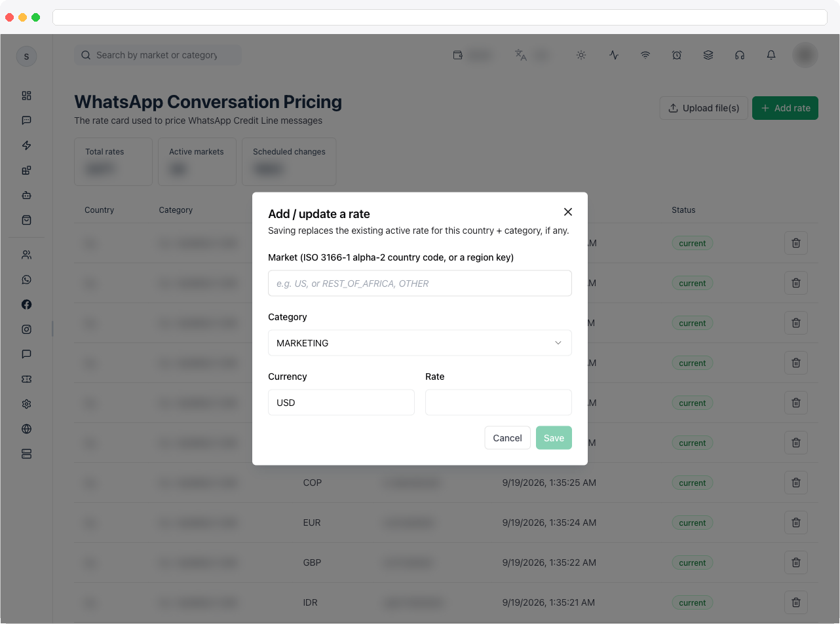Click the alarm clock icon in top bar
Viewport: 840px width, 624px height.
(x=677, y=55)
